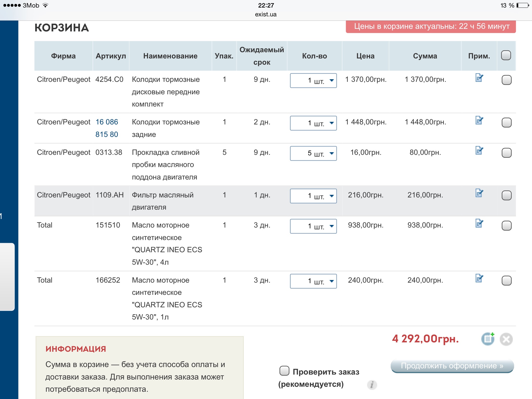Click the 'Сумма' column header
The height and width of the screenshot is (399, 532).
(x=425, y=56)
